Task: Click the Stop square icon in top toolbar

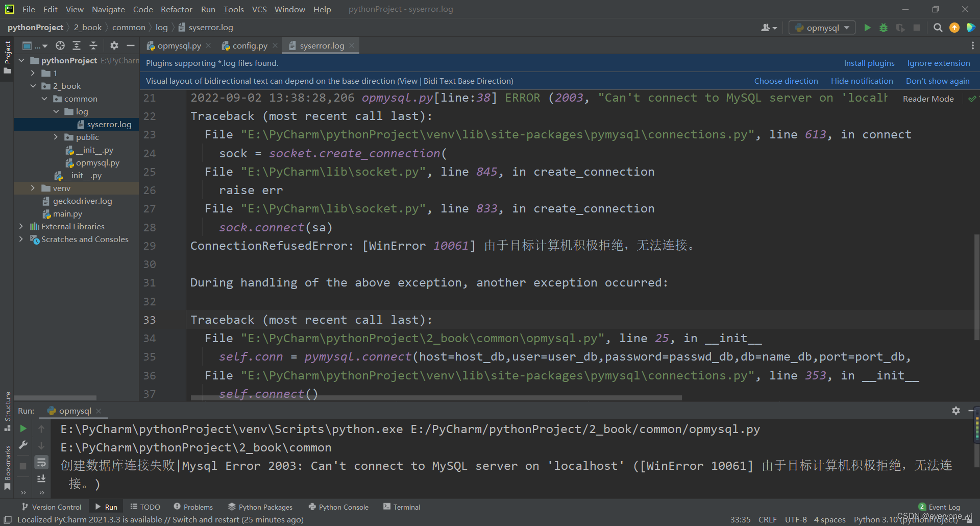Action: point(917,28)
